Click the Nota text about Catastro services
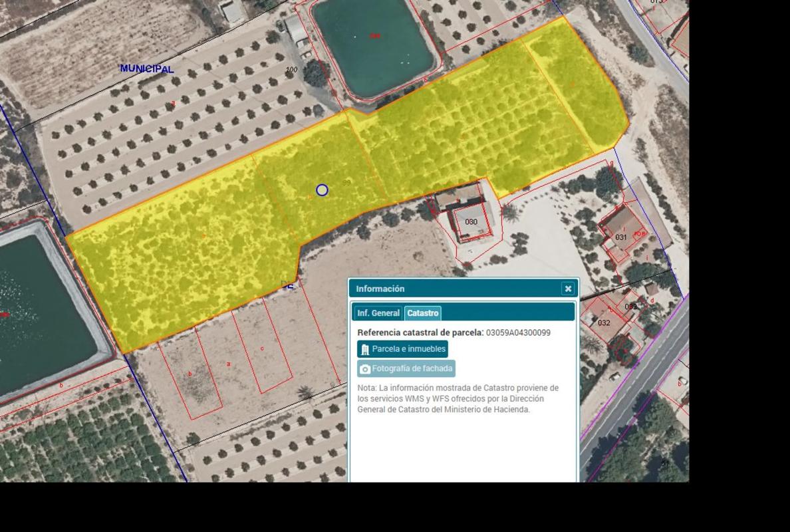The image size is (790, 532). click(x=458, y=398)
